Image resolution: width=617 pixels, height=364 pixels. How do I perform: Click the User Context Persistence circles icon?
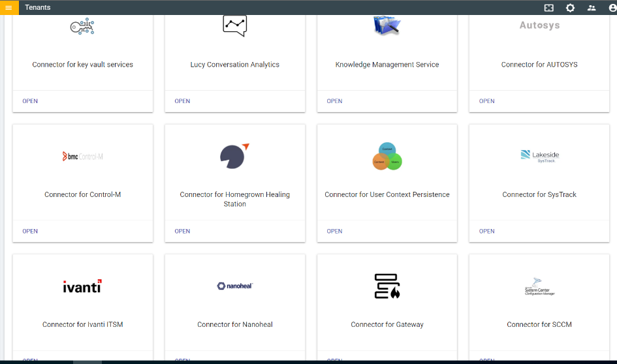click(387, 156)
